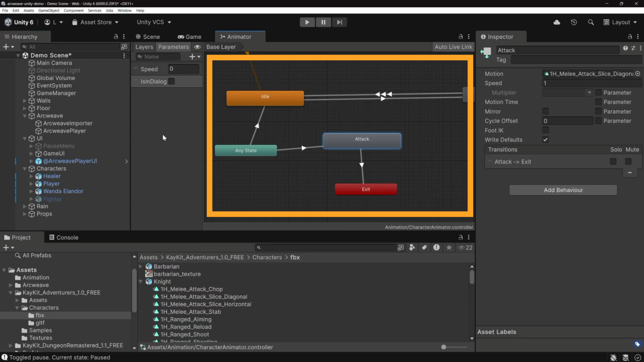644x362 pixels.
Task: Enable the Foot IK checkbox
Action: click(x=545, y=130)
